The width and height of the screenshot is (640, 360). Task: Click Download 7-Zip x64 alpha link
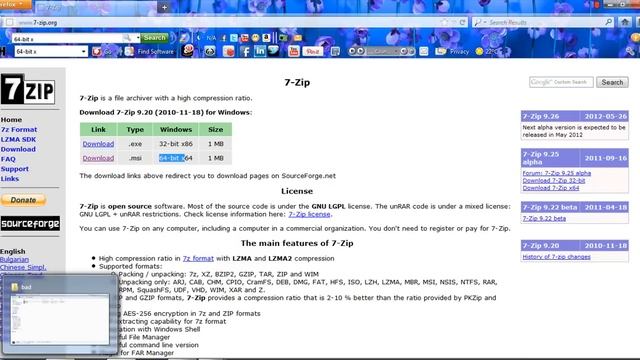tap(551, 188)
